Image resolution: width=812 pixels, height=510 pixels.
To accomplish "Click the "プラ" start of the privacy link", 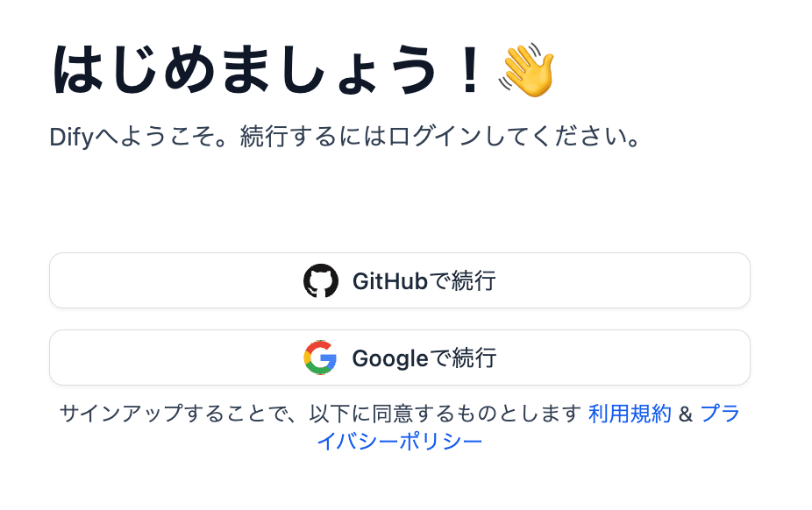I will [721, 414].
